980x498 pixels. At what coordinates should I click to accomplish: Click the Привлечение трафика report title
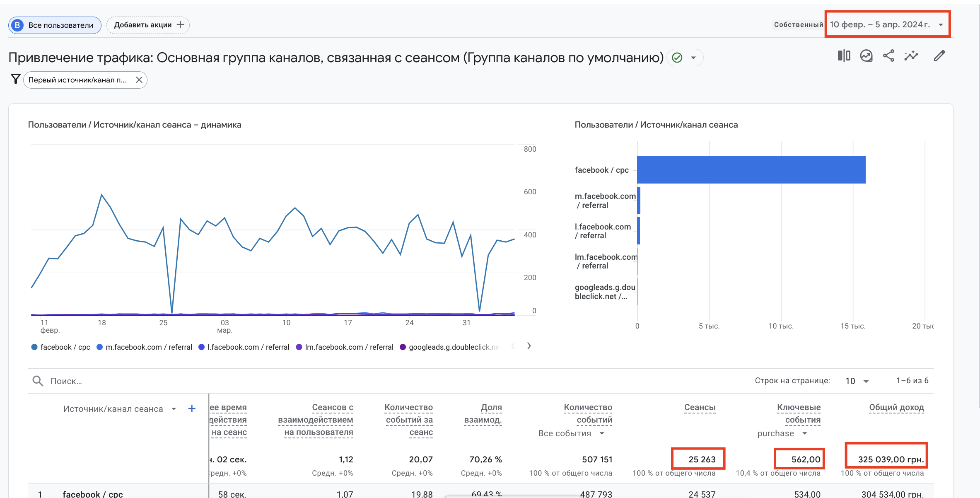(336, 58)
